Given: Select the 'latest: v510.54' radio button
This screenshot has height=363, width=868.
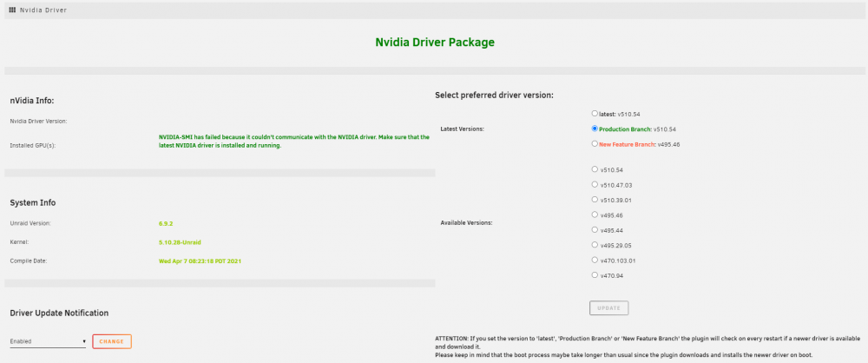Looking at the screenshot, I should tap(595, 113).
